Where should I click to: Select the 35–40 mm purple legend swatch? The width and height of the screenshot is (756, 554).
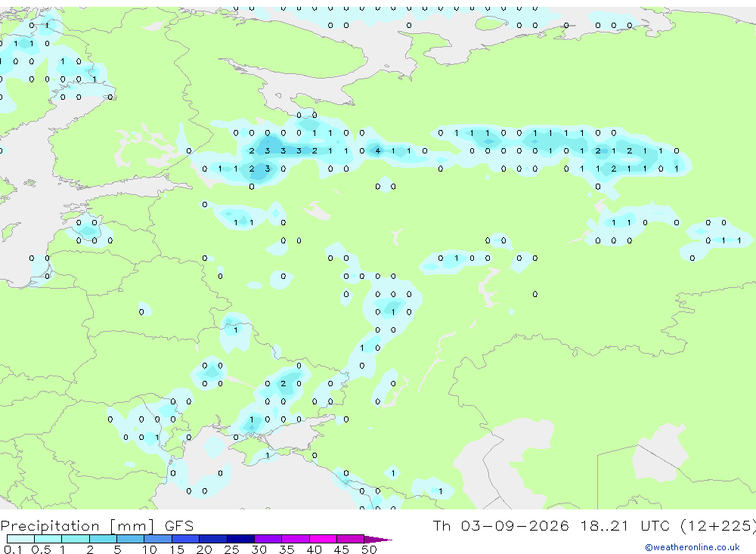[295, 539]
